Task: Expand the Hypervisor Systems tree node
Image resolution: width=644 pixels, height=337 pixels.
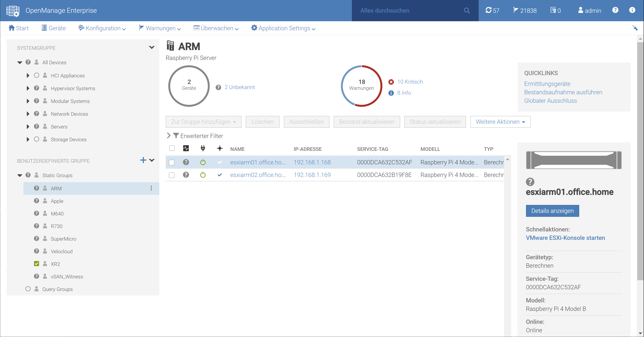Action: [28, 88]
